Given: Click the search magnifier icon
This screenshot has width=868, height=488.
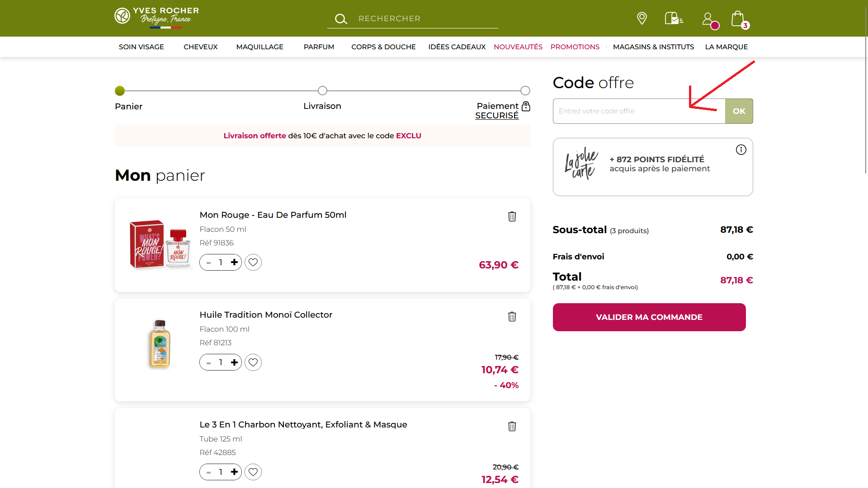Looking at the screenshot, I should pyautogui.click(x=341, y=19).
